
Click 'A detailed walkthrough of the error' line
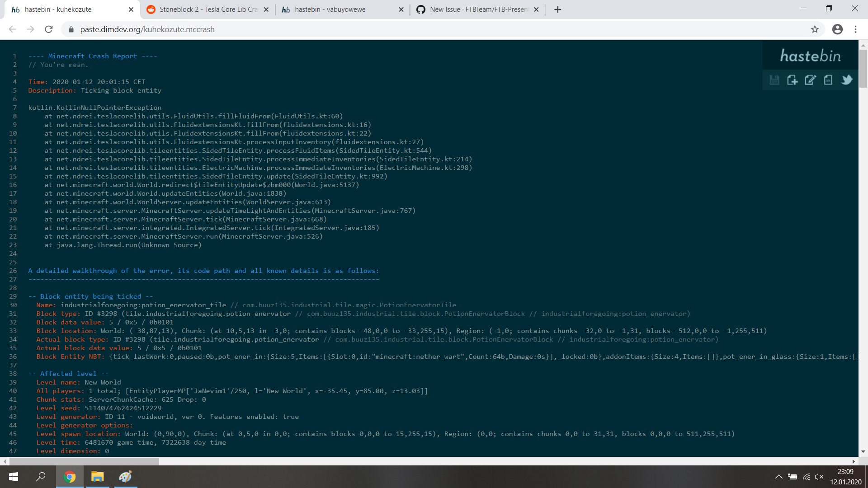click(x=203, y=271)
